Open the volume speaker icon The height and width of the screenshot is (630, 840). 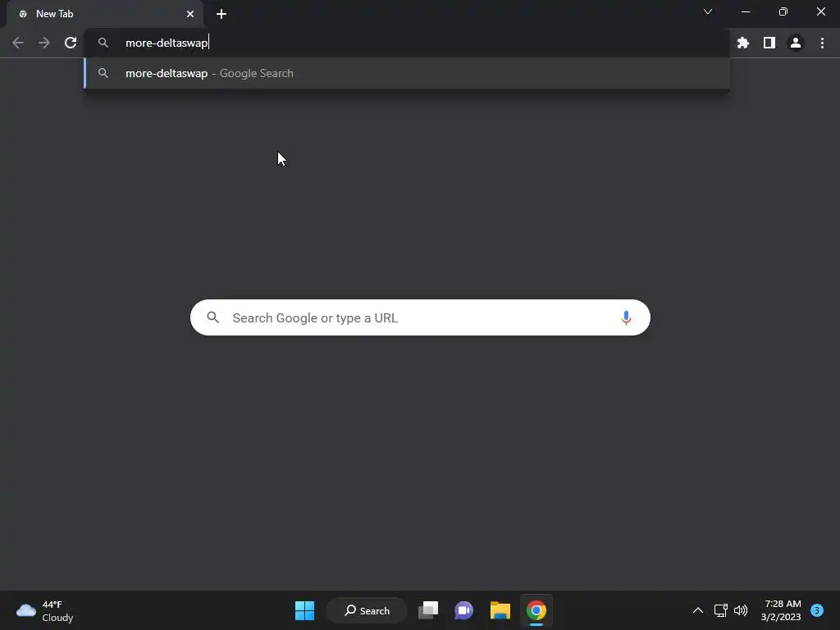741,610
